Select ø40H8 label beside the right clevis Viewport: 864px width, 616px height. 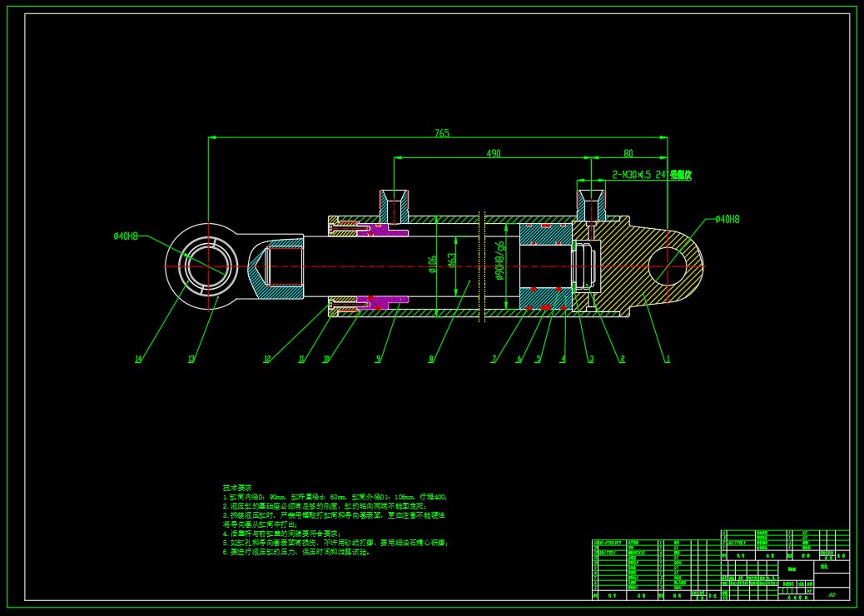pos(727,219)
